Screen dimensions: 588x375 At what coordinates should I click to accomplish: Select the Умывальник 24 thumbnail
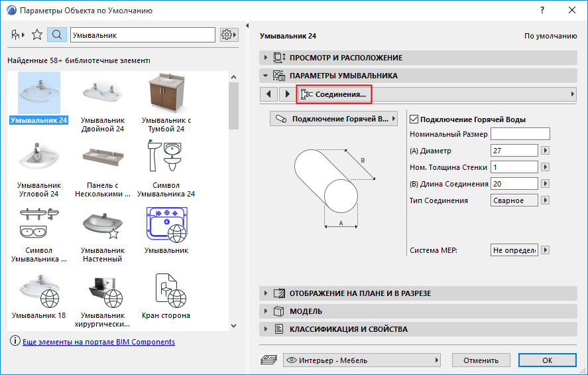pos(39,93)
